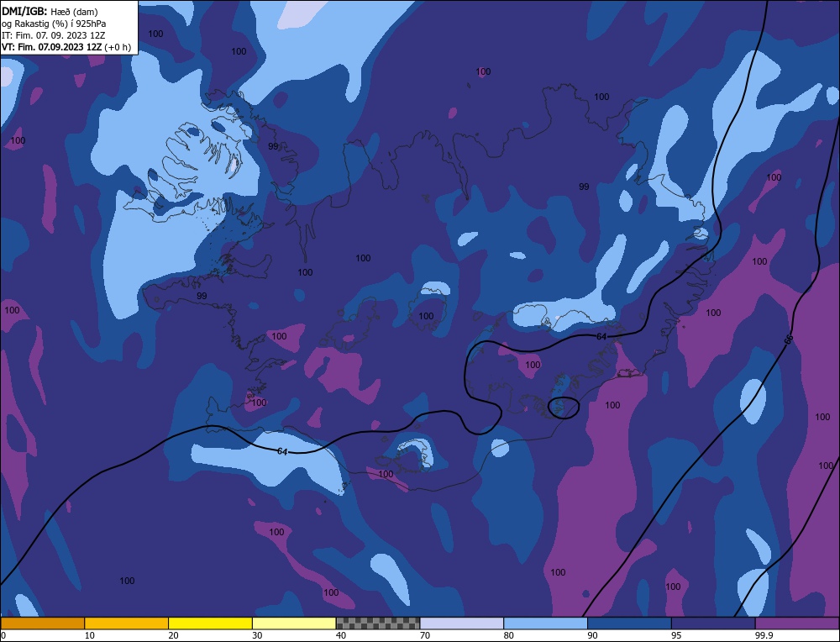Click the "70" legend tick label
Viewport: 840px width, 642px height.
425,635
